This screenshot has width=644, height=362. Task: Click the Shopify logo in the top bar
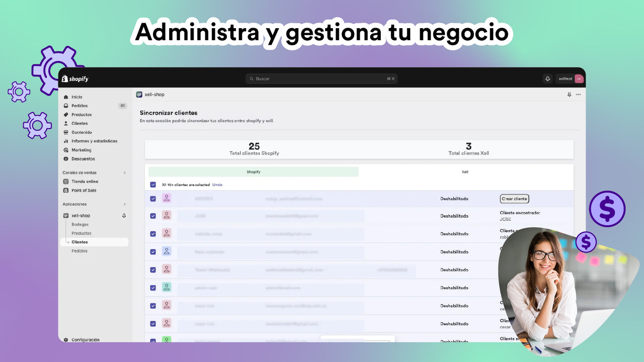(x=75, y=79)
